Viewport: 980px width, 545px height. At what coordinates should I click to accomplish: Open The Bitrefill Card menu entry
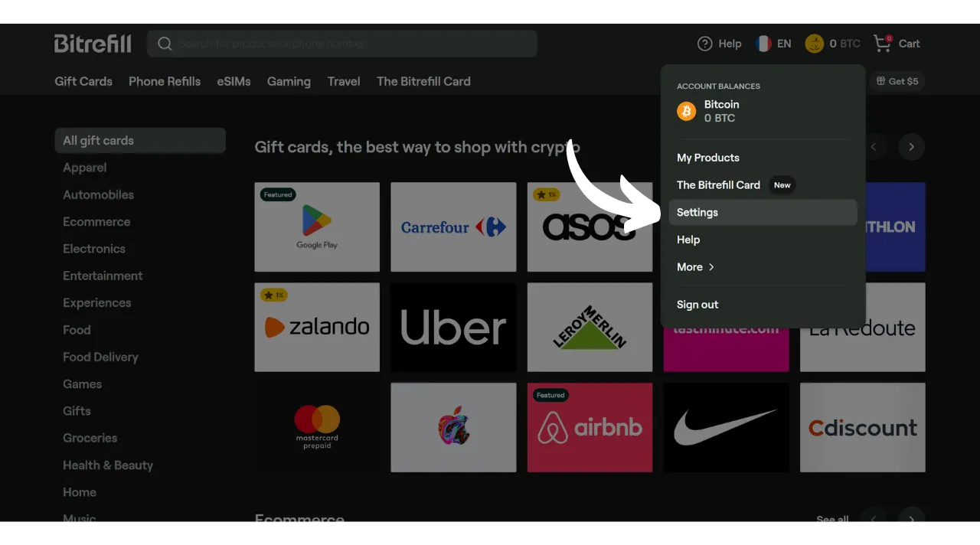pyautogui.click(x=718, y=185)
